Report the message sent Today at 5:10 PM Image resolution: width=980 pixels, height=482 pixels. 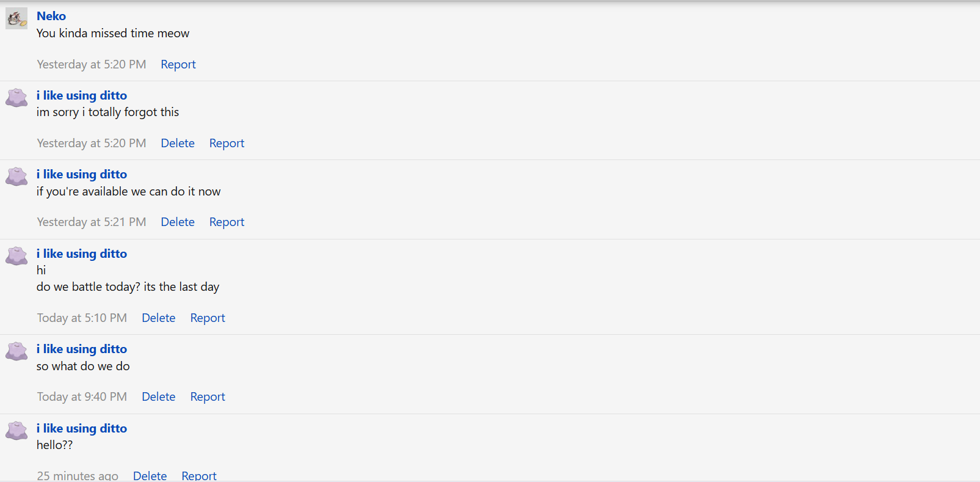coord(208,318)
